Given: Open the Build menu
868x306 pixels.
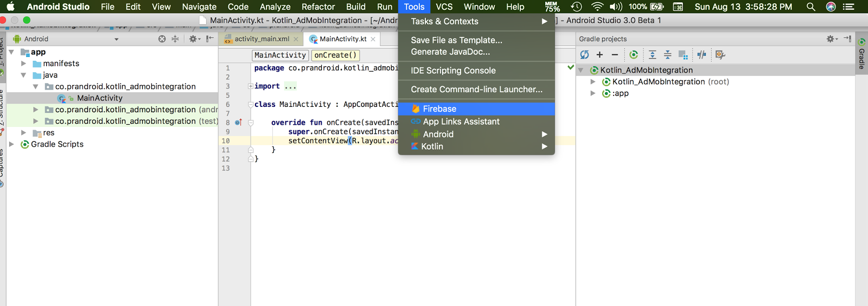Looking at the screenshot, I should coord(356,7).
